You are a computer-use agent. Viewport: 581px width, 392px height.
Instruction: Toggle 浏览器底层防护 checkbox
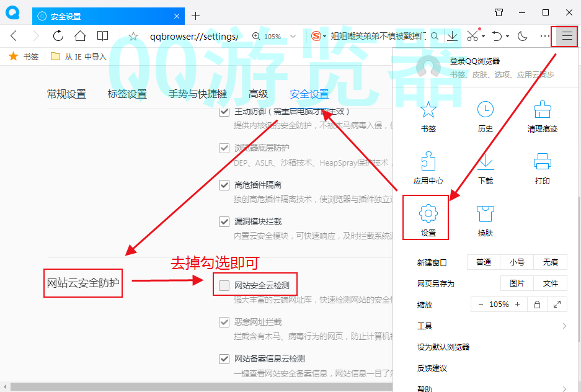pos(224,148)
